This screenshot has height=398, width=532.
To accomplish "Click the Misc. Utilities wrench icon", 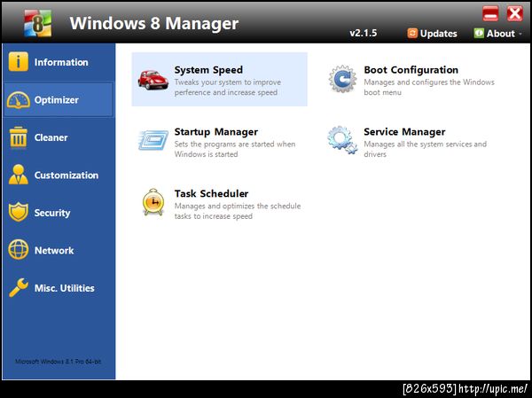I will tap(19, 287).
